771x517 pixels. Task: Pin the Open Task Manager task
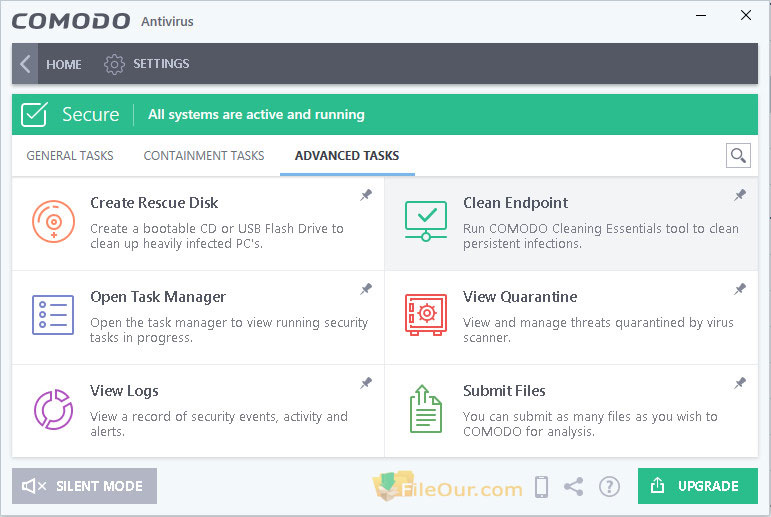(366, 289)
